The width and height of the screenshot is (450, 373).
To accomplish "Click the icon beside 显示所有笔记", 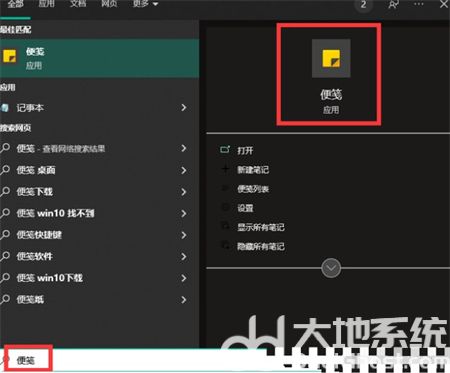I will click(x=225, y=226).
